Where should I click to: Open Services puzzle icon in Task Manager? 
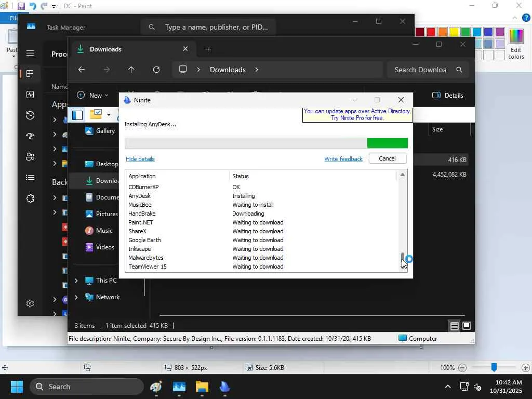[x=30, y=198]
